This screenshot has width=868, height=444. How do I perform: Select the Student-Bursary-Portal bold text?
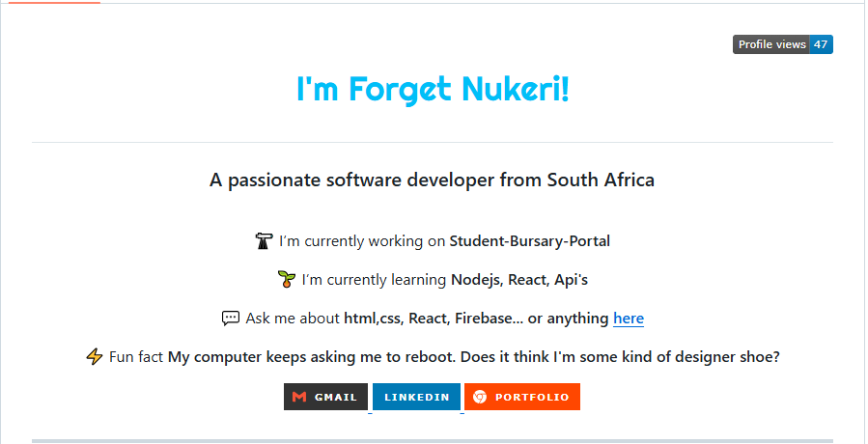click(x=530, y=241)
